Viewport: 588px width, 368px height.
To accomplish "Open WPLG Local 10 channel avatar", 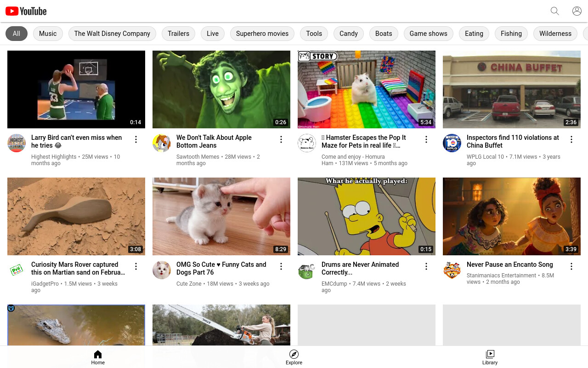I will click(452, 143).
